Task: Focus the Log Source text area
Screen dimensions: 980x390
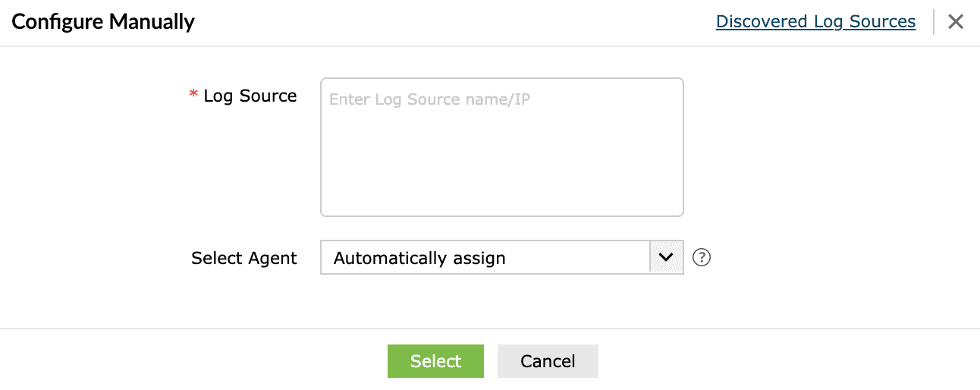Action: coord(501,147)
